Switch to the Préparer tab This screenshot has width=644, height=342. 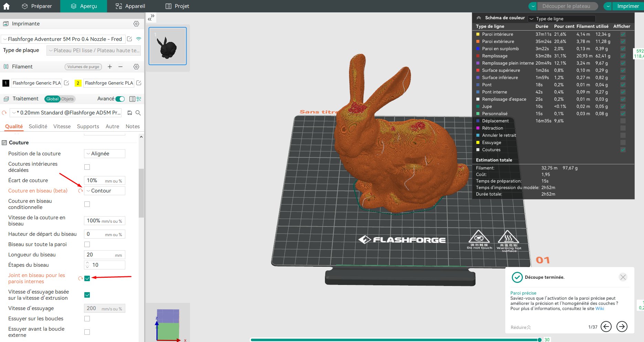click(x=36, y=6)
